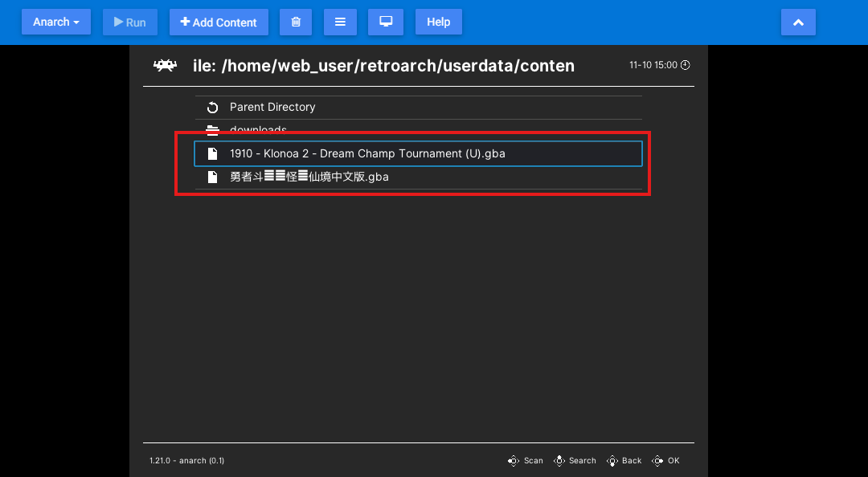Click the 1.21.0 anarch version label

pyautogui.click(x=186, y=461)
